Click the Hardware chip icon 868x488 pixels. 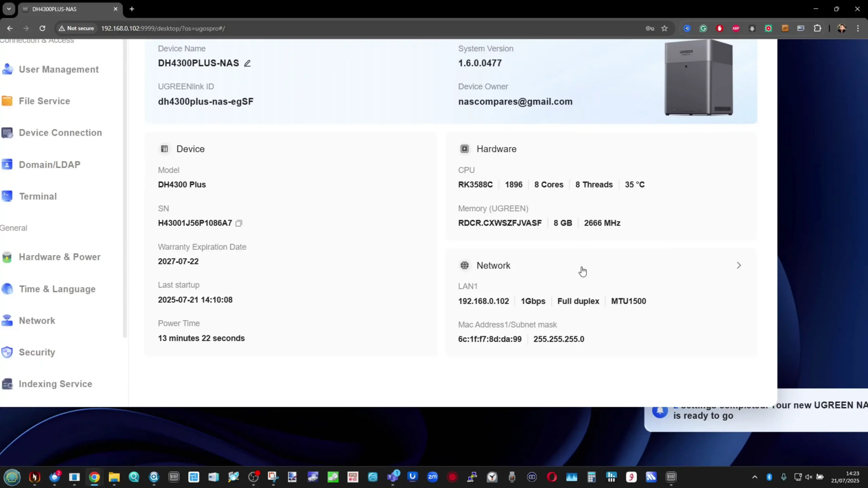tap(465, 149)
